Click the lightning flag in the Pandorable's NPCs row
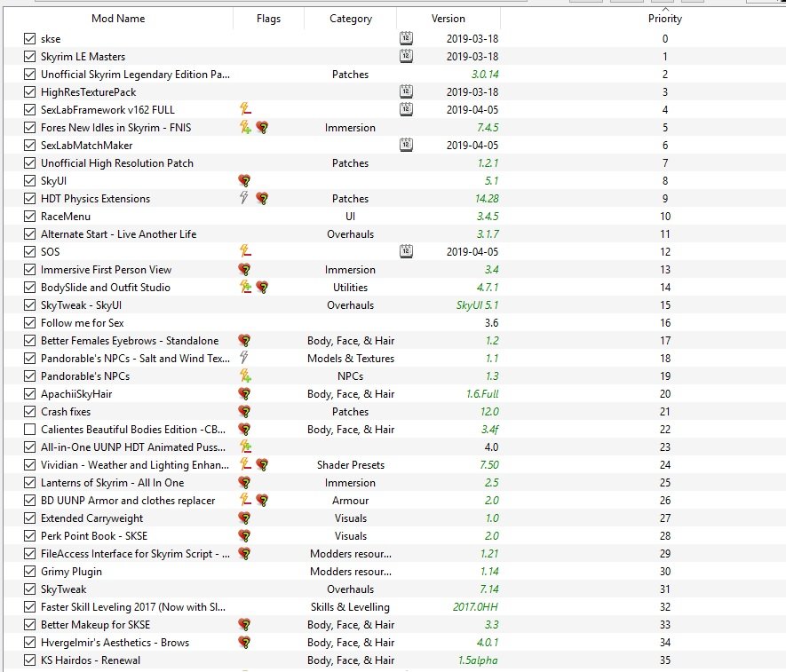 pos(245,376)
